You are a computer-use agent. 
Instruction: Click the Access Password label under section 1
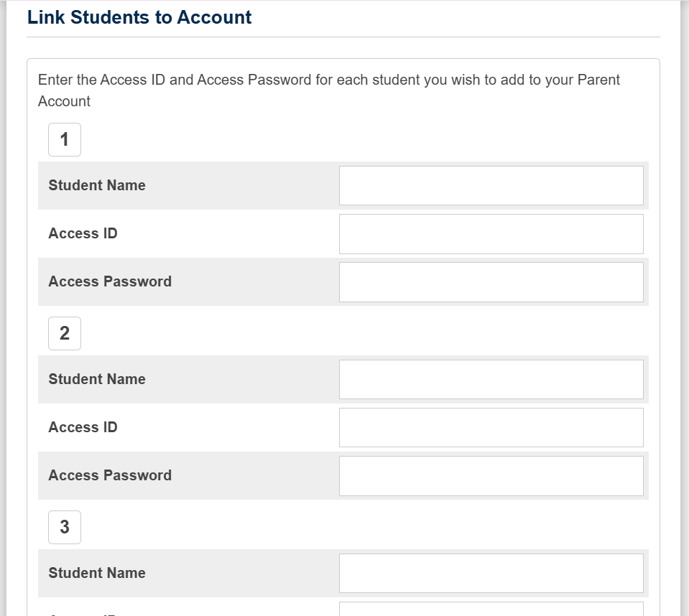point(110,281)
